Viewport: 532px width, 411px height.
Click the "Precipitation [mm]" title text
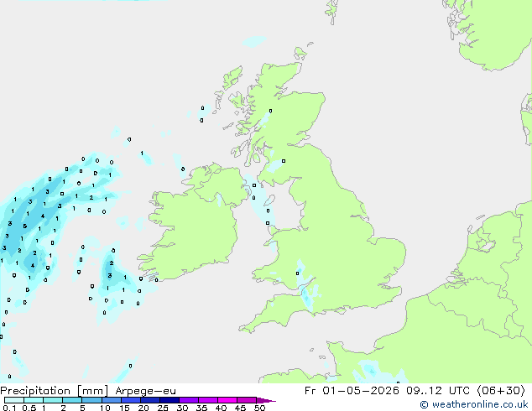coord(55,391)
